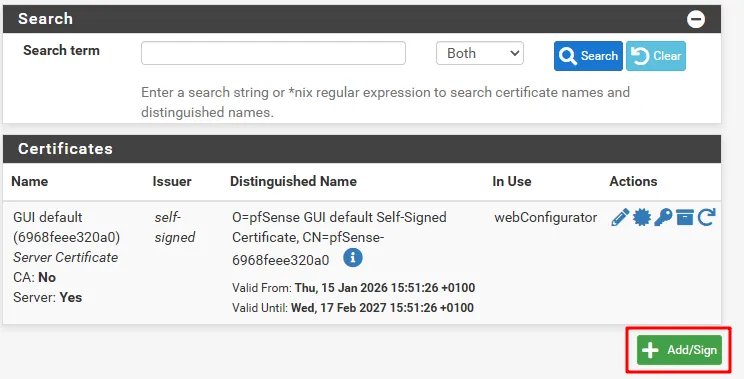Image resolution: width=744 pixels, height=379 pixels.
Task: Click the search help text about regular expressions
Action: (x=385, y=102)
